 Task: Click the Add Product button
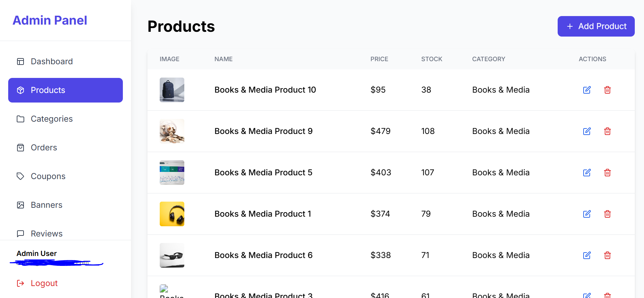[x=596, y=26]
